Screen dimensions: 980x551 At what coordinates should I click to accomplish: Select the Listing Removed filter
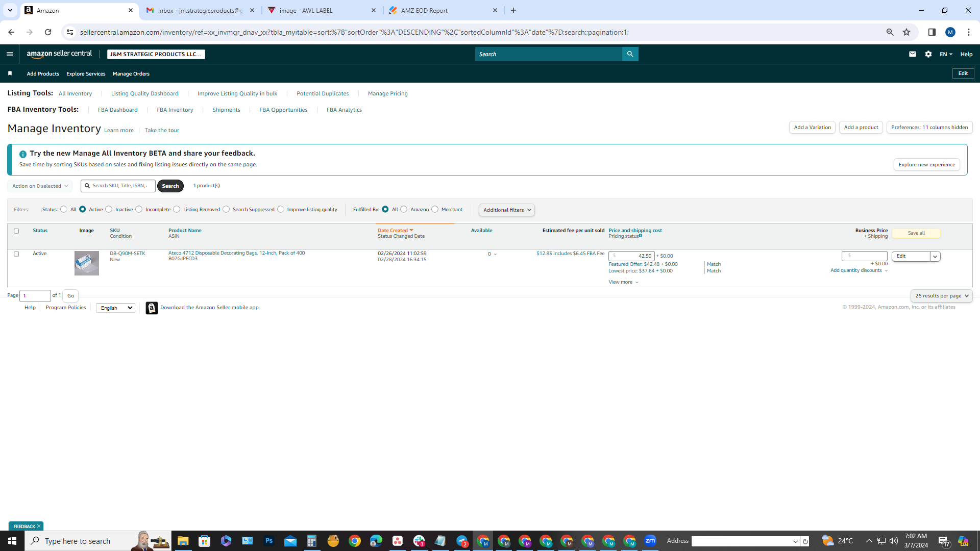177,209
